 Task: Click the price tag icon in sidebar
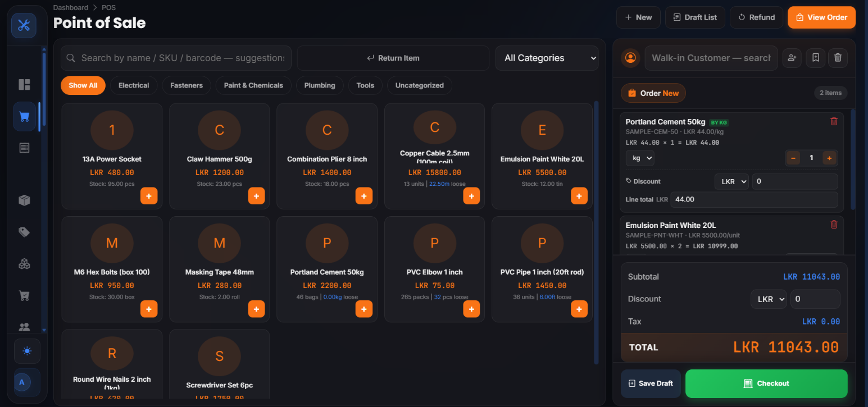point(24,232)
